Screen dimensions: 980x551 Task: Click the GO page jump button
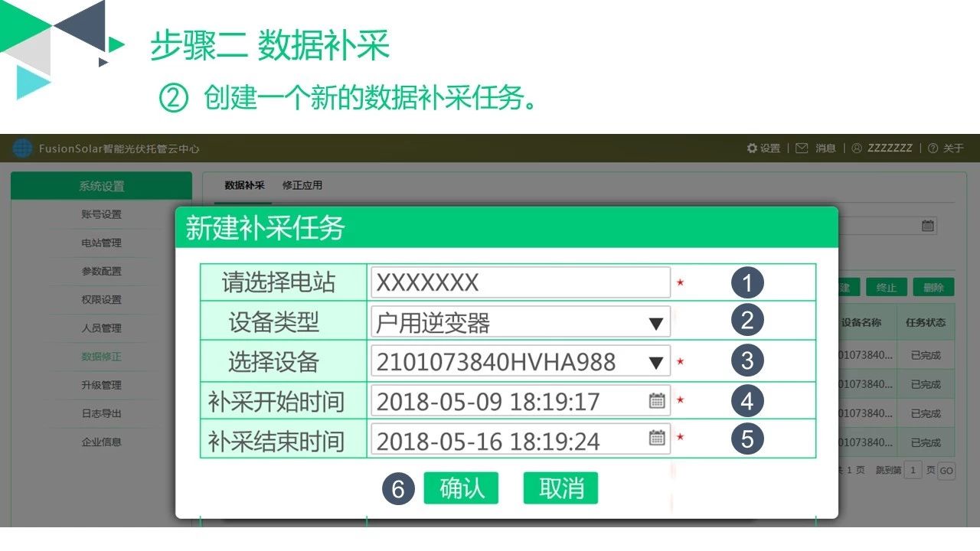948,470
